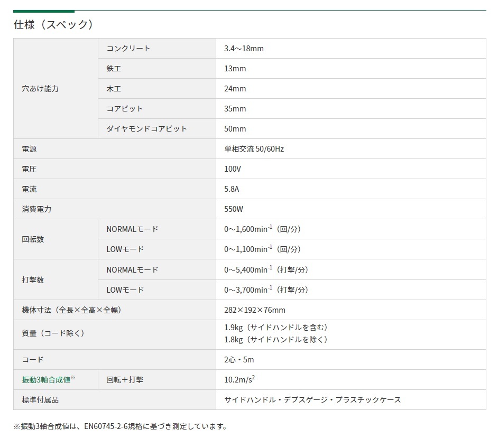Click the コンクリート 3.4～18mm value cell

click(x=244, y=49)
